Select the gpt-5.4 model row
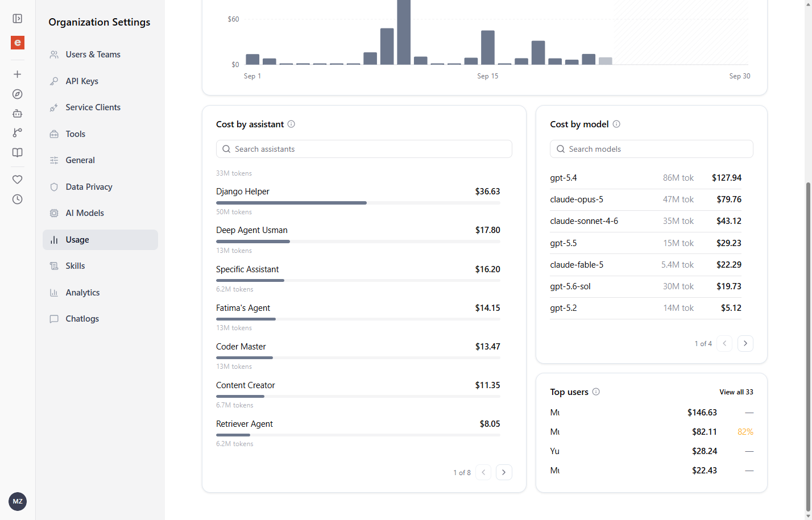Image resolution: width=812 pixels, height=520 pixels. [x=645, y=178]
